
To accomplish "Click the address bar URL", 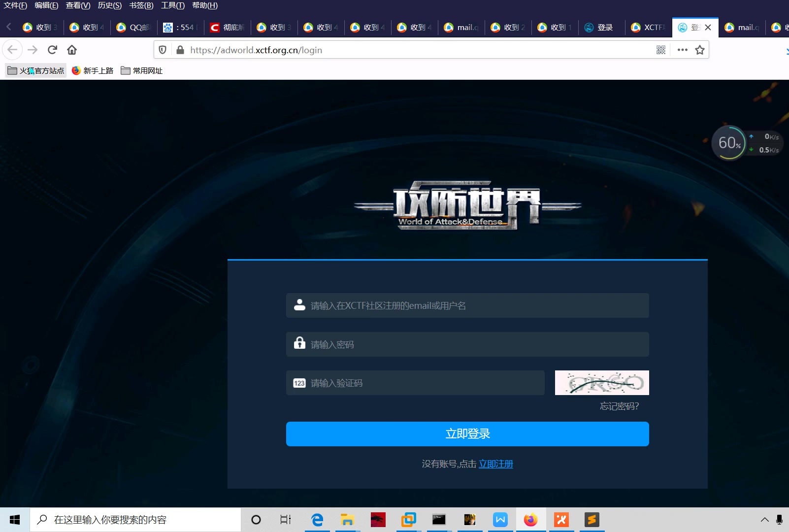I will tap(256, 50).
